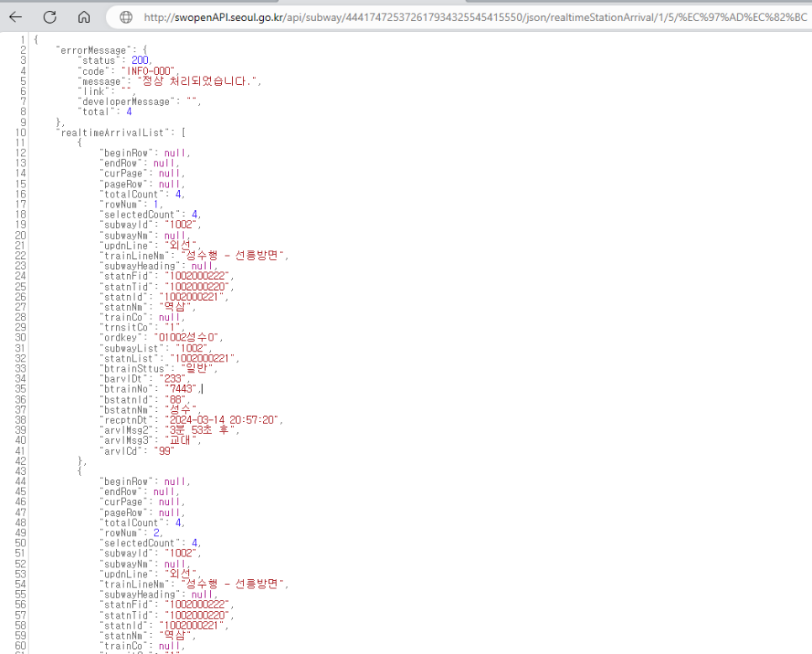Click the updnLine value on line 21
Image resolution: width=812 pixels, height=654 pixels.
(x=181, y=245)
